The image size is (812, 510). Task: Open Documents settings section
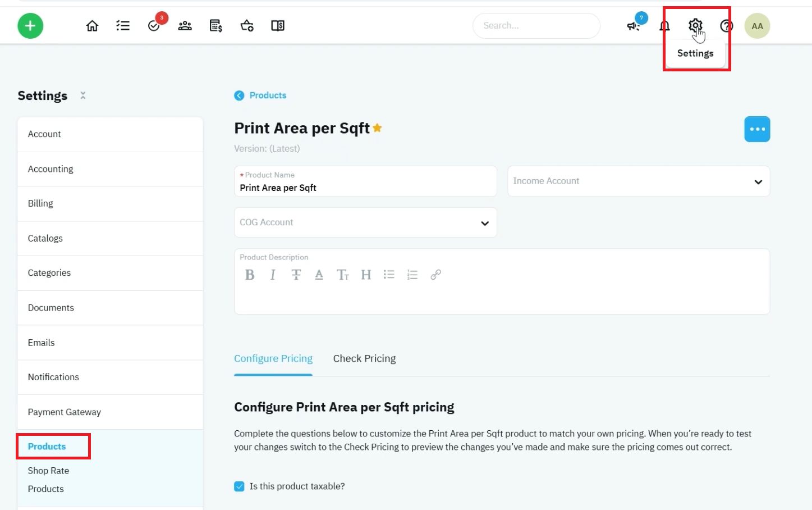pos(110,308)
